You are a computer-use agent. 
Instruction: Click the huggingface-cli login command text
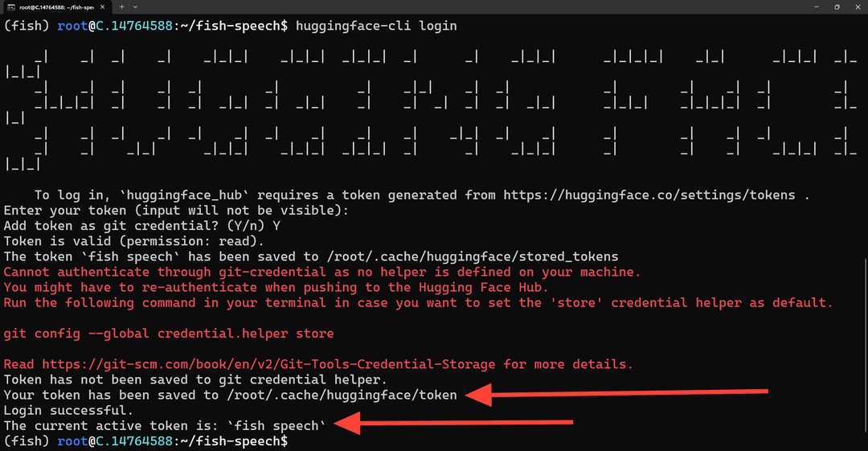tap(376, 26)
